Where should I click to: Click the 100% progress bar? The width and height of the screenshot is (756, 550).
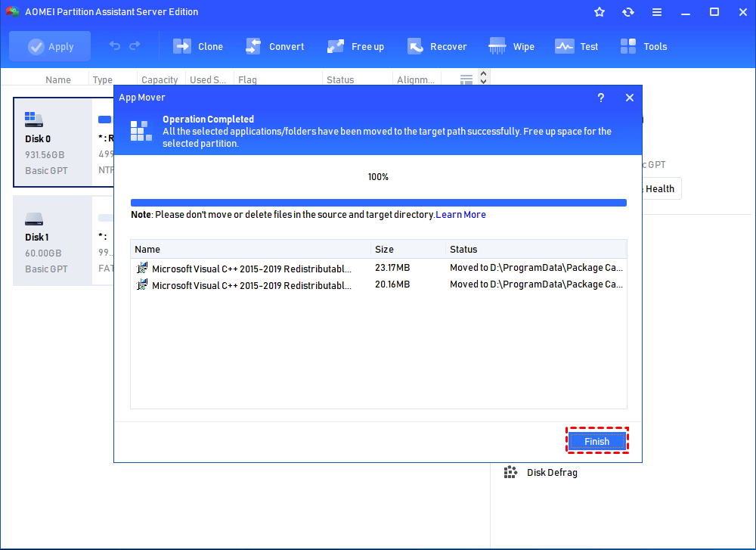click(379, 203)
